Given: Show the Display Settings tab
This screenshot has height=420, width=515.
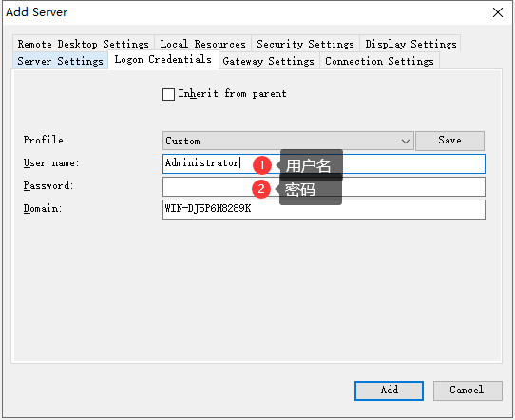Looking at the screenshot, I should (x=410, y=44).
